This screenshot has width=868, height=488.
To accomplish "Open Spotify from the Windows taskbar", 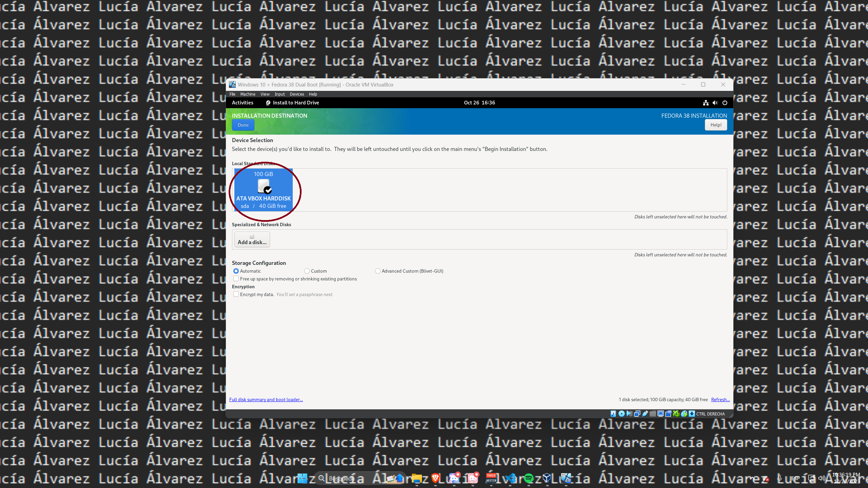I will 528,479.
